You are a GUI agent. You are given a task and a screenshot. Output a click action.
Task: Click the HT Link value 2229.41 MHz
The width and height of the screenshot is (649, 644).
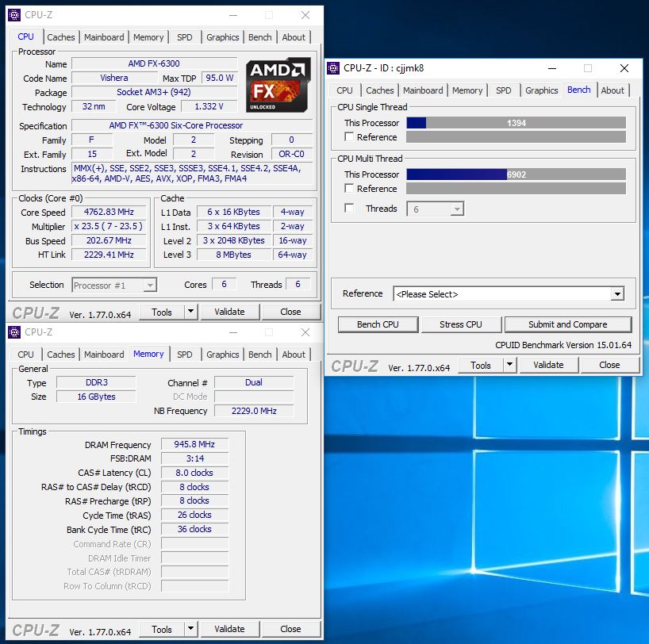point(109,255)
